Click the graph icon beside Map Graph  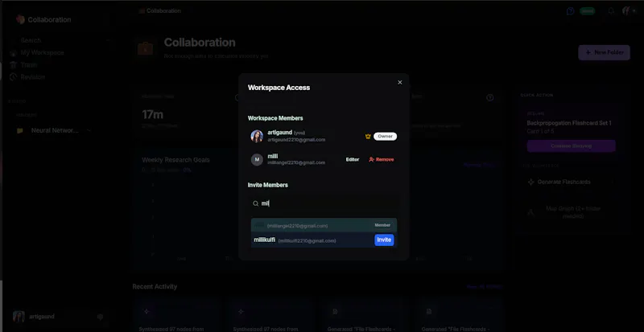tap(530, 212)
